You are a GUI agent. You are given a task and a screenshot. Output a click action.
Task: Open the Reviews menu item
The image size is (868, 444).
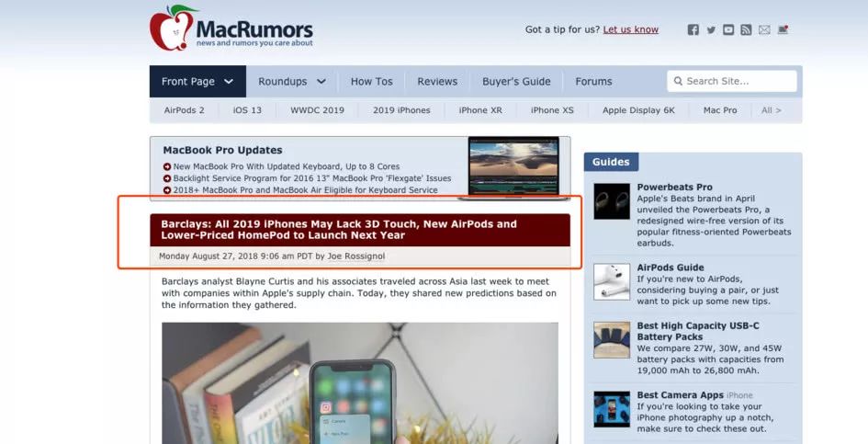click(x=437, y=82)
